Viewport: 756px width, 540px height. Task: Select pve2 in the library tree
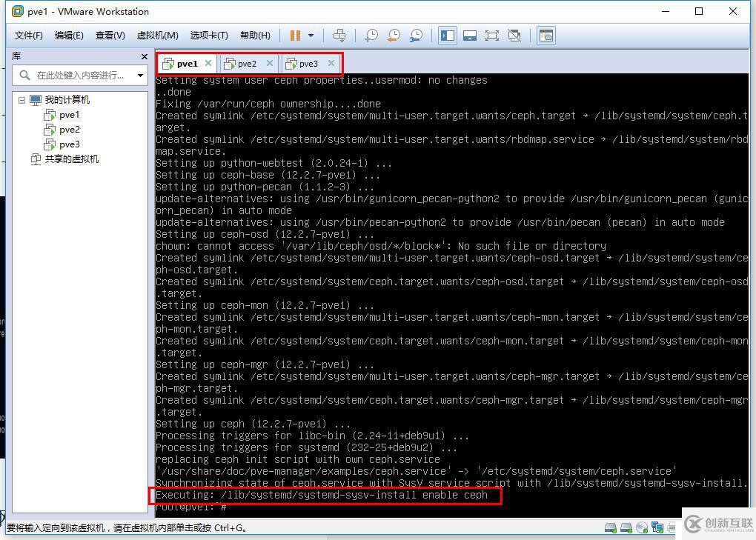coord(70,130)
